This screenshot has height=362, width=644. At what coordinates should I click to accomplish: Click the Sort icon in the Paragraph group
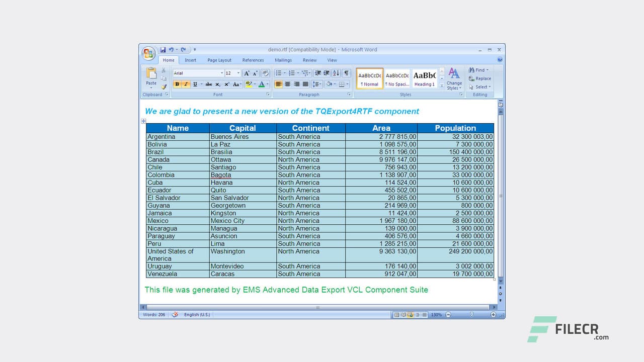pos(336,73)
